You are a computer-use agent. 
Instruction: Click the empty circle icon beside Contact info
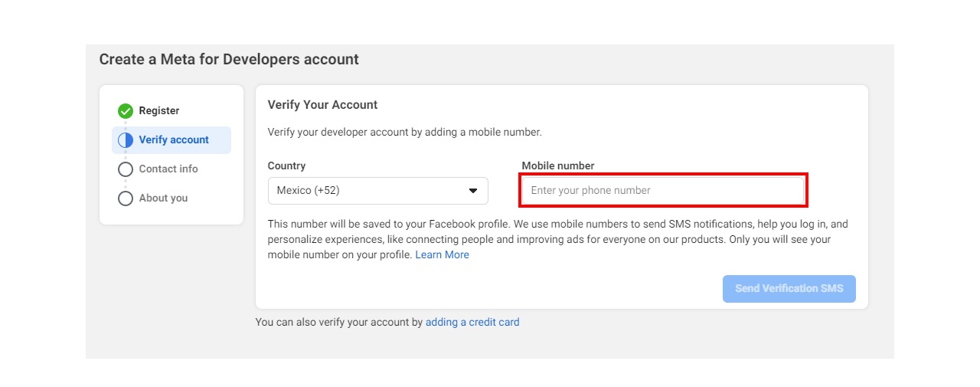(126, 169)
